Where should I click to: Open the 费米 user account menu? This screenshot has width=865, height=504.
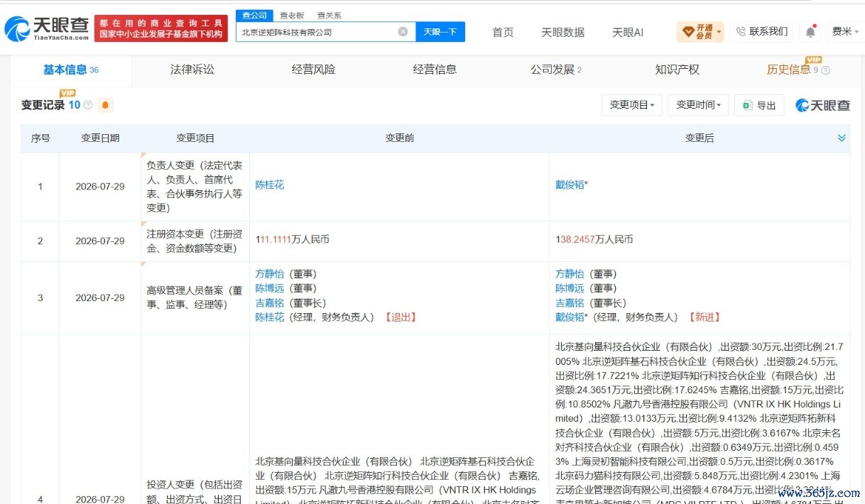pyautogui.click(x=845, y=31)
